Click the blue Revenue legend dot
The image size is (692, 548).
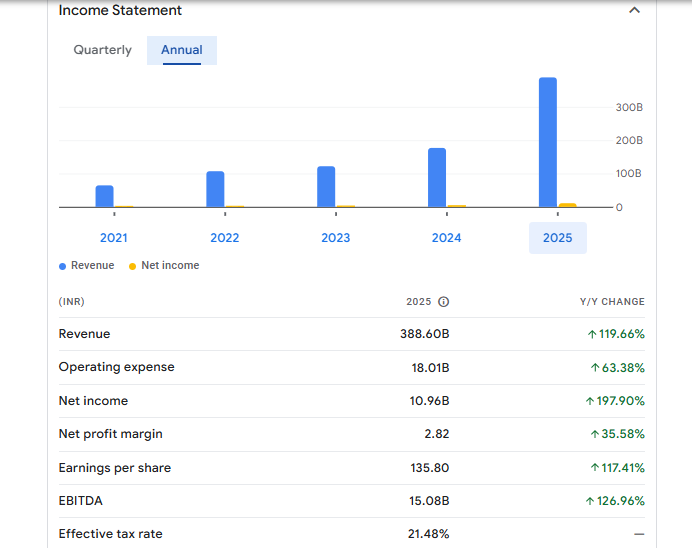point(63,266)
